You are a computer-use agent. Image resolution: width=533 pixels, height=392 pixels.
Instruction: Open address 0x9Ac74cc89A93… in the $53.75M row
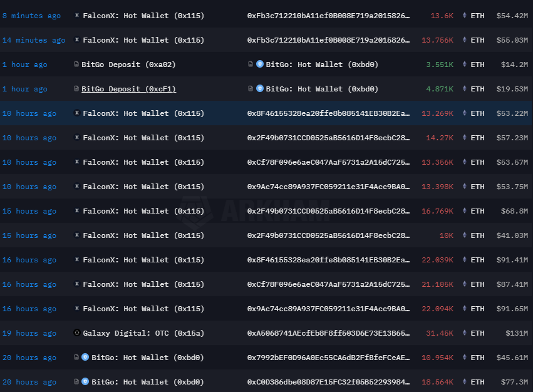click(x=328, y=187)
